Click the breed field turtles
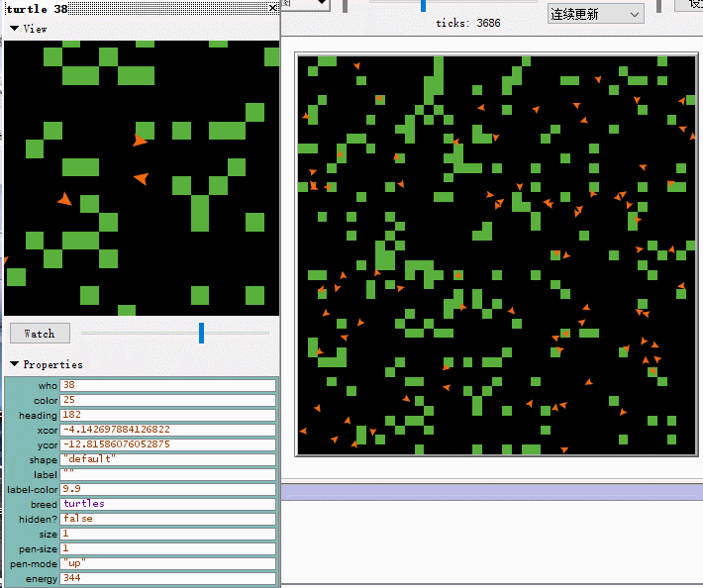The image size is (703, 588). click(167, 504)
